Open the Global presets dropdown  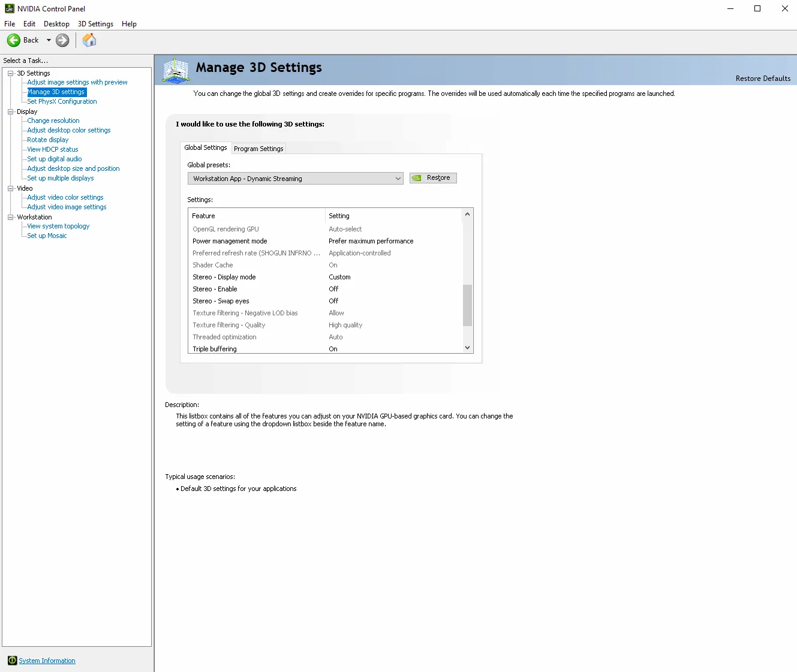pos(296,179)
